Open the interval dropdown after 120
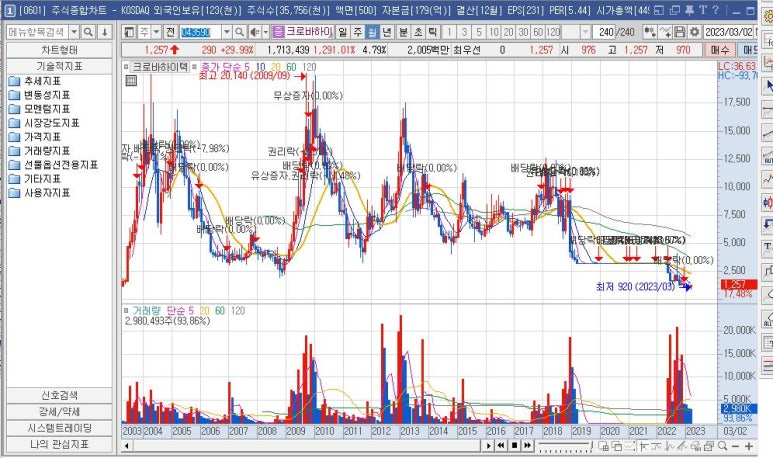The width and height of the screenshot is (773, 458). tap(585, 32)
